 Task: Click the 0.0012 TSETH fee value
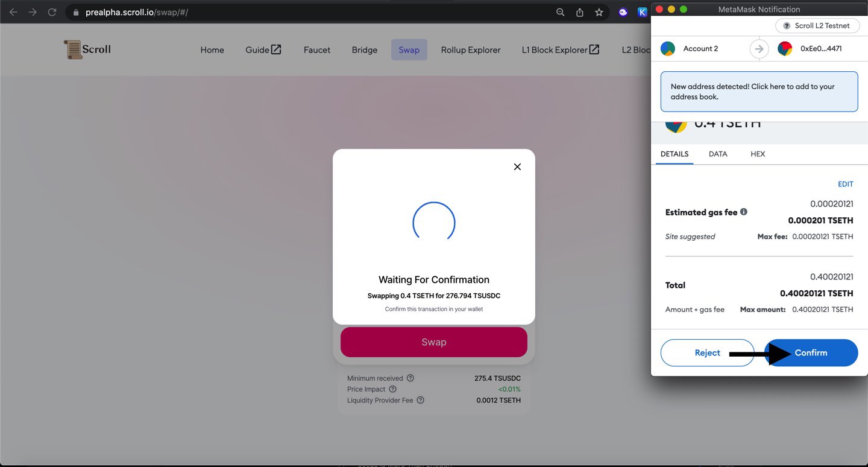coord(498,400)
